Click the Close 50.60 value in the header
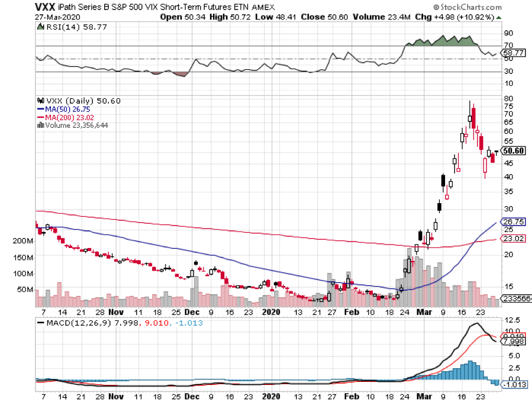This screenshot has height=402, width=532. 324,17
